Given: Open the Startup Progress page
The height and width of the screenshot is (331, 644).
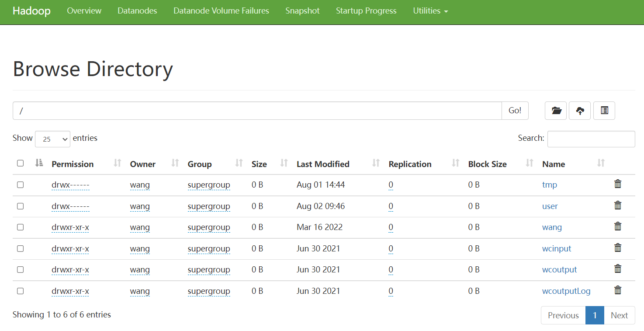Looking at the screenshot, I should [x=366, y=11].
